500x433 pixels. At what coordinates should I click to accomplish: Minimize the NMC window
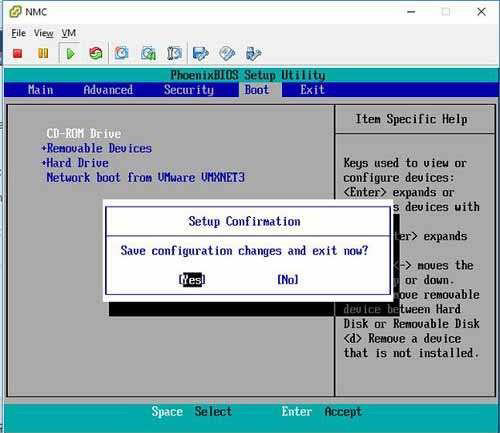tap(411, 12)
